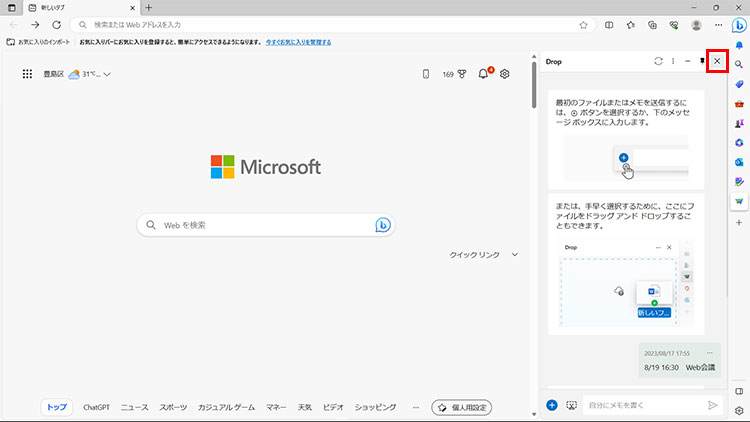Click the 個人用設定 button

pyautogui.click(x=461, y=407)
